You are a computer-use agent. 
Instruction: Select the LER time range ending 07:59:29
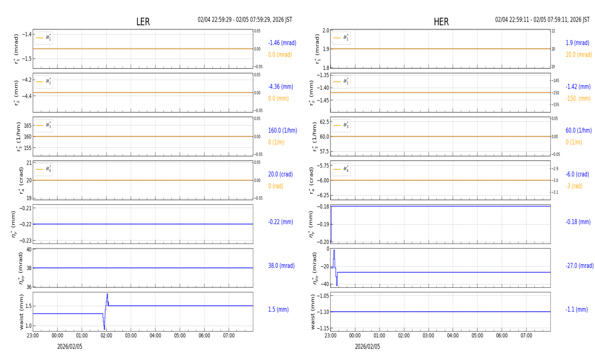(x=245, y=20)
